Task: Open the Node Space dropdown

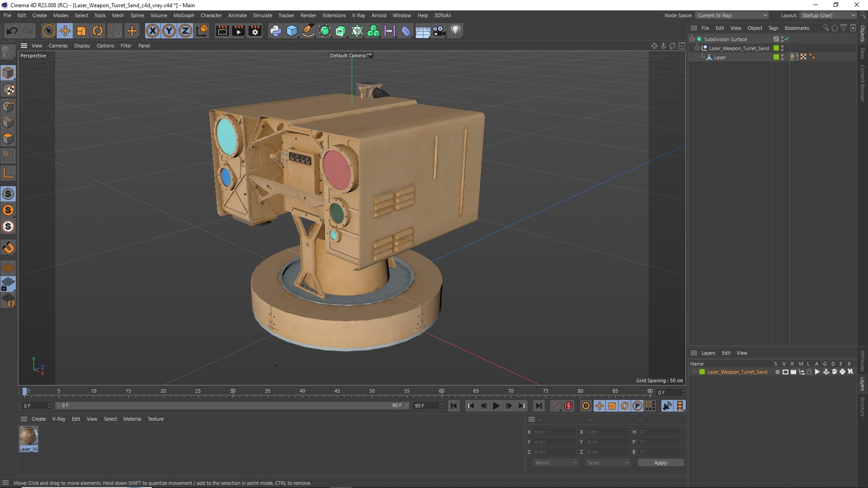Action: pos(732,15)
